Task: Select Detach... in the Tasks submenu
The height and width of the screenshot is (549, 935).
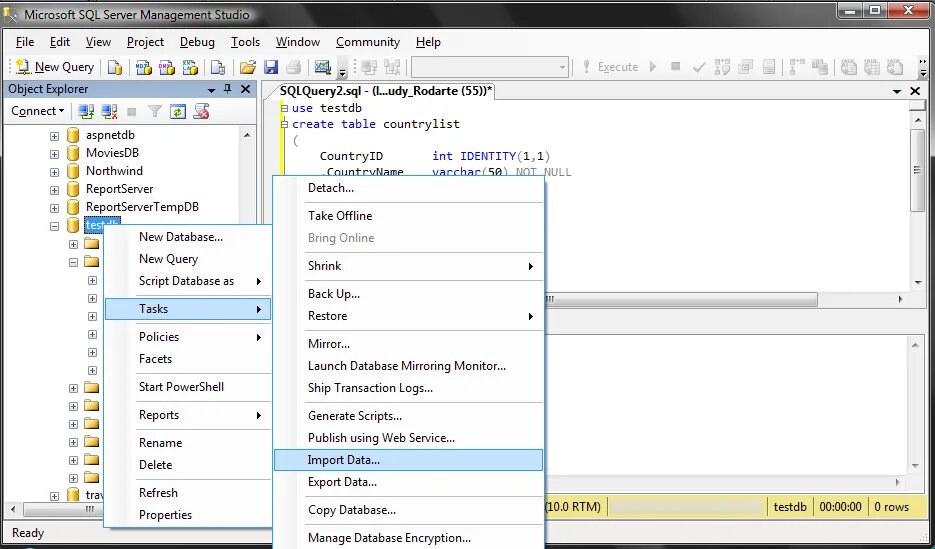Action: click(x=408, y=188)
